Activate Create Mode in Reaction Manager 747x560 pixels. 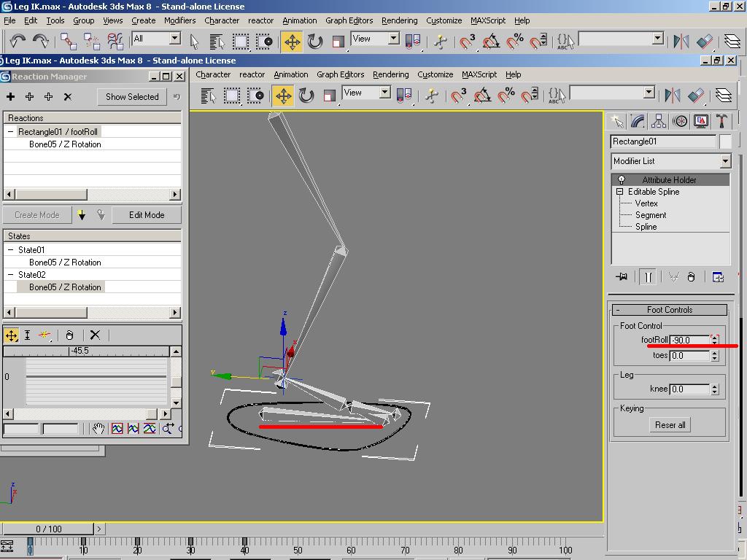(37, 215)
